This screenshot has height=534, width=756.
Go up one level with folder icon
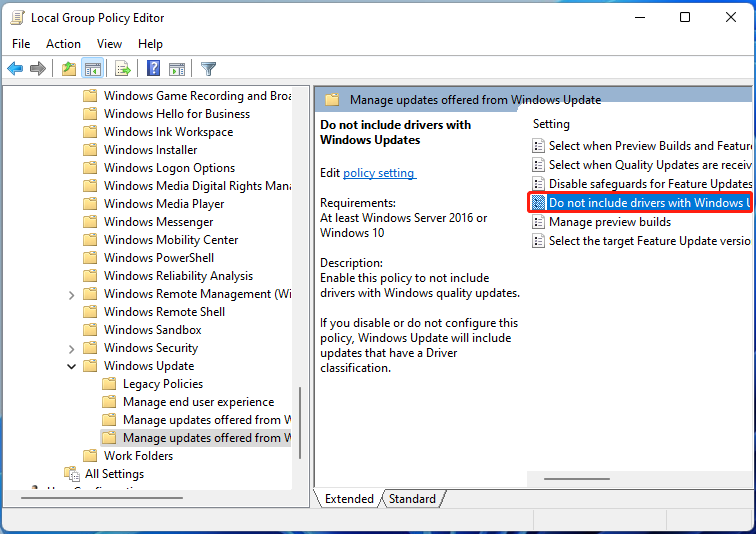click(69, 68)
